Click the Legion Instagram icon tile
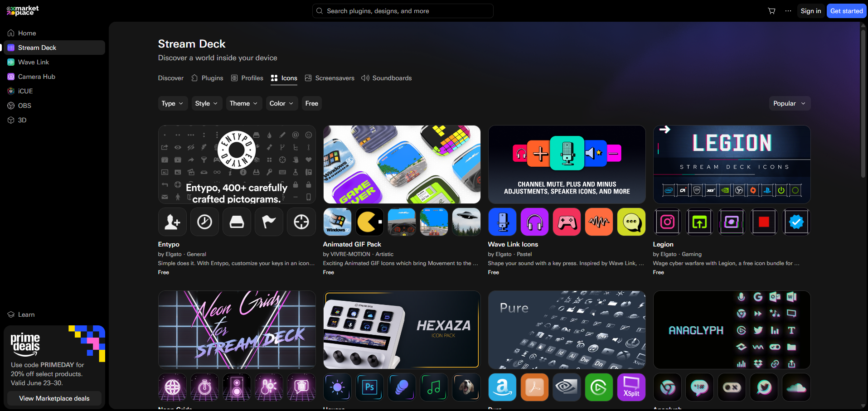The image size is (868, 411). (667, 222)
